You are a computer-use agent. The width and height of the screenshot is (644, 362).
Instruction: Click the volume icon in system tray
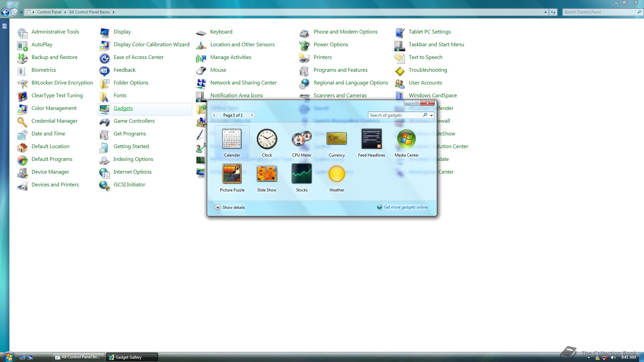click(x=613, y=358)
